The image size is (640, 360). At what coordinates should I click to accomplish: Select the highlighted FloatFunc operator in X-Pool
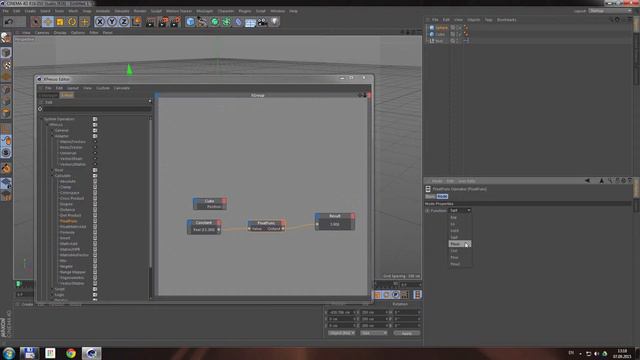[x=68, y=221]
